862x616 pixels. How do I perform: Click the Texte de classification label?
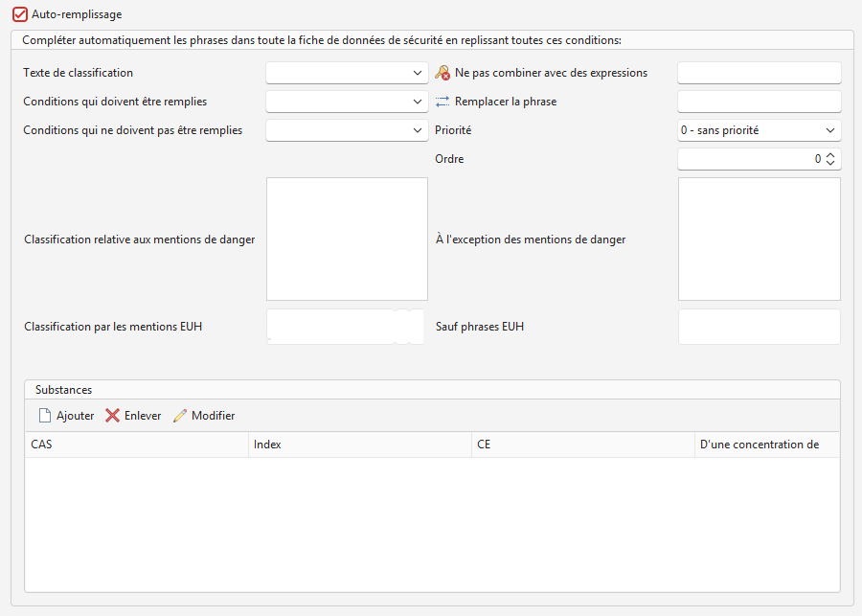coord(79,73)
